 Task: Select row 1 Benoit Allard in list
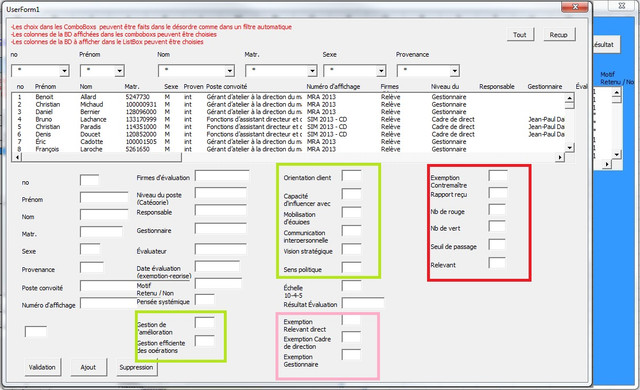click(x=288, y=97)
